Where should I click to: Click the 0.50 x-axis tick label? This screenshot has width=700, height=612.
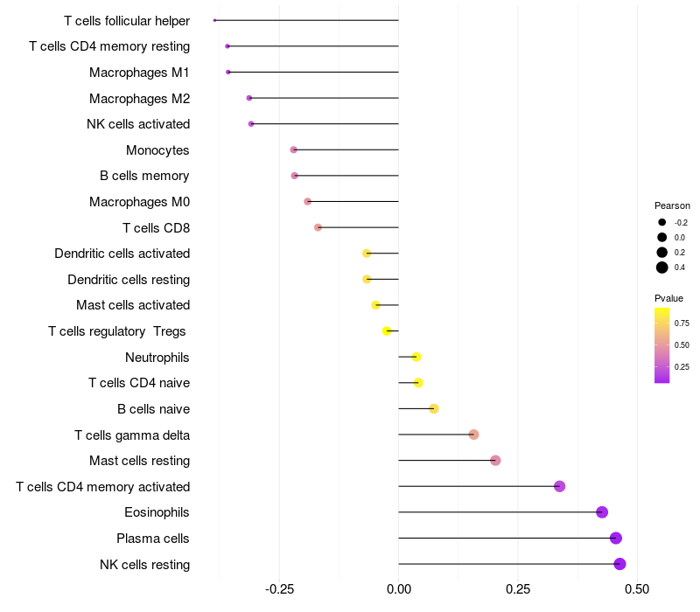(637, 589)
